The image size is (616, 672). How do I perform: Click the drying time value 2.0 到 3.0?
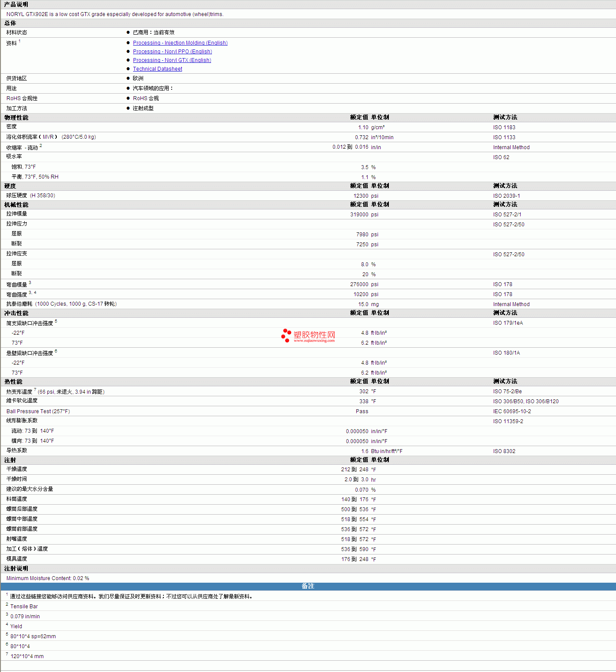356,480
